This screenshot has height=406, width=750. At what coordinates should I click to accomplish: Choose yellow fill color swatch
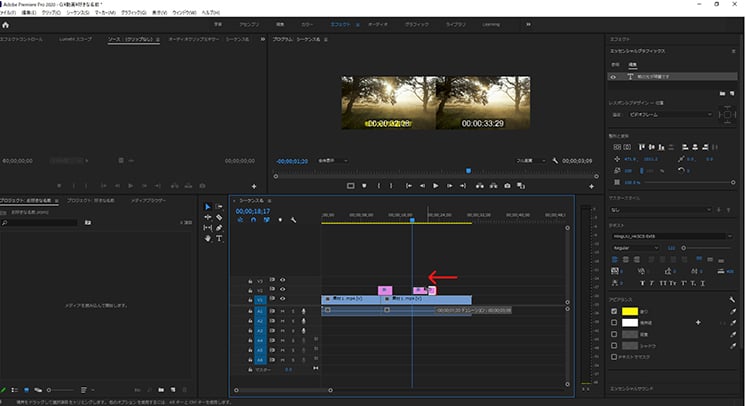(x=629, y=311)
